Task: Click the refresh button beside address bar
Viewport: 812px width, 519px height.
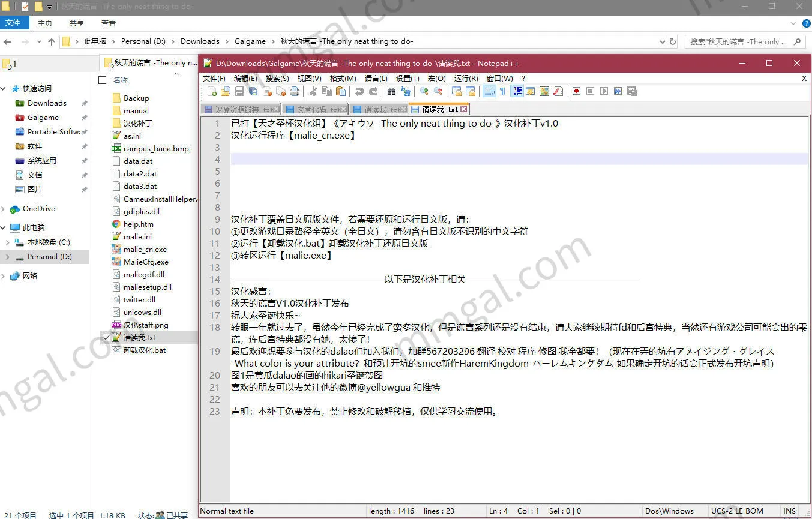Action: pyautogui.click(x=673, y=42)
